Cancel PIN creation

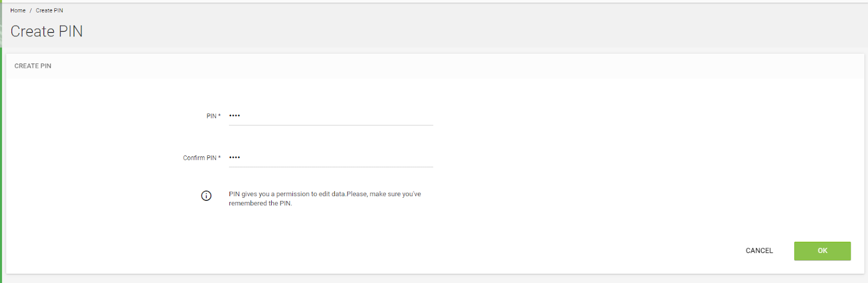pos(759,251)
